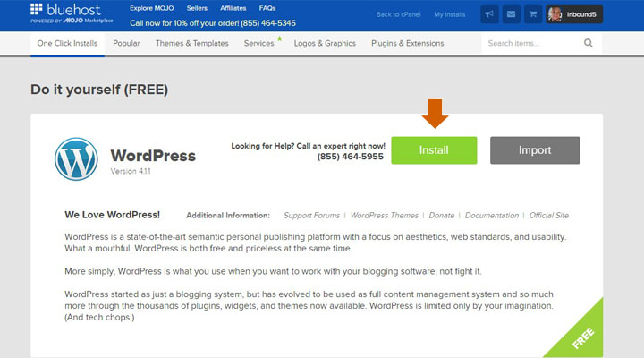Click the expert phone number (855) 464-5955

[350, 157]
